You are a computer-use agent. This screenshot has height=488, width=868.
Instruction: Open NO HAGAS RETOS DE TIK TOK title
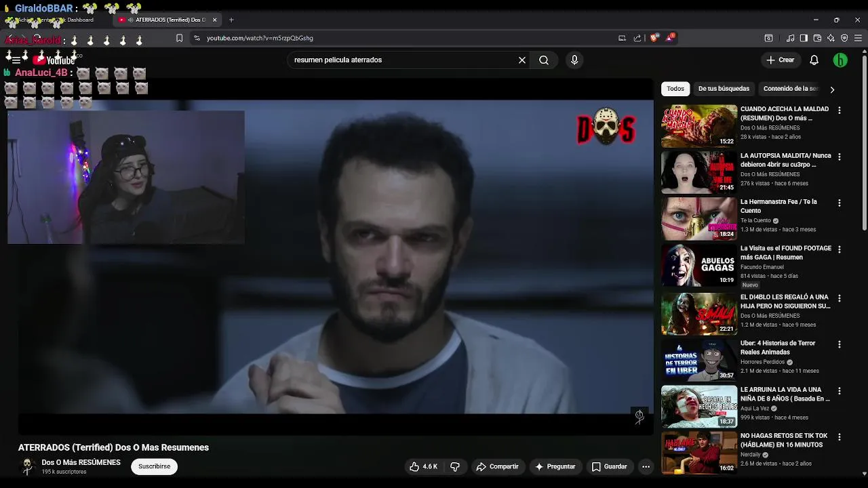[x=784, y=441]
